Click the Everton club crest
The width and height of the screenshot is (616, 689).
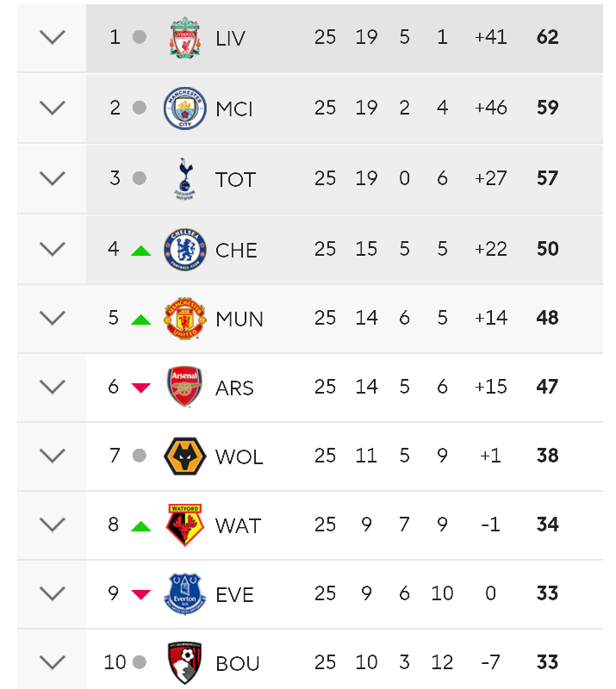coord(184,594)
